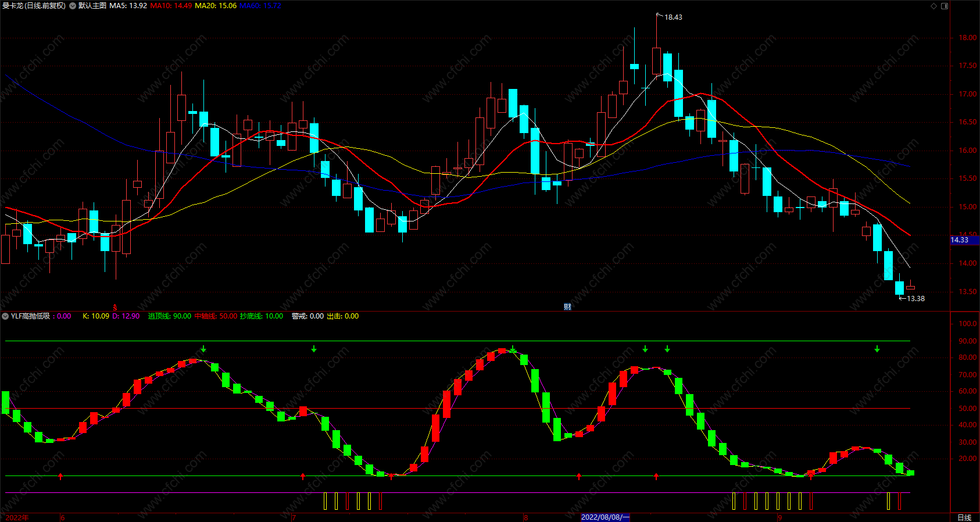This screenshot has height=522, width=980.
Task: Click the blue 财 marker on the chart
Action: pos(567,307)
